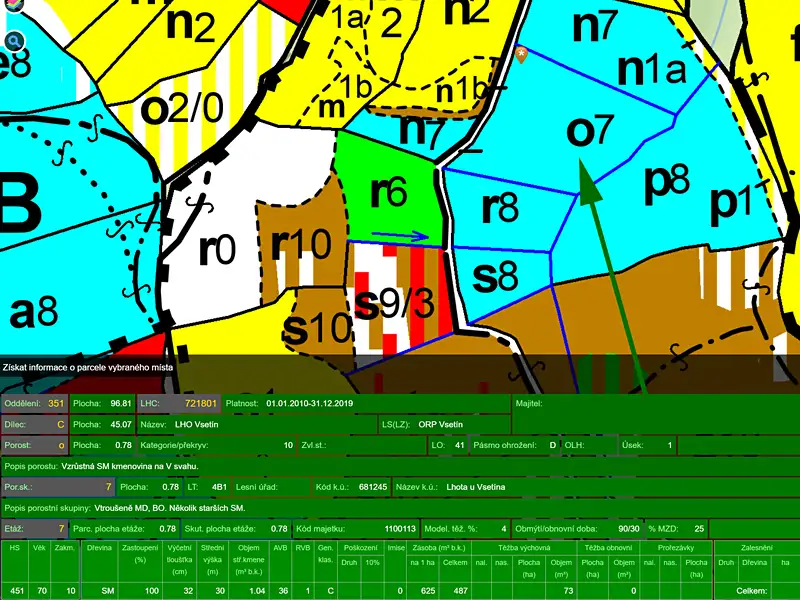The height and width of the screenshot is (600, 800).
Task: Click the Objem stř. kmene value 1.04
Action: coord(257,591)
